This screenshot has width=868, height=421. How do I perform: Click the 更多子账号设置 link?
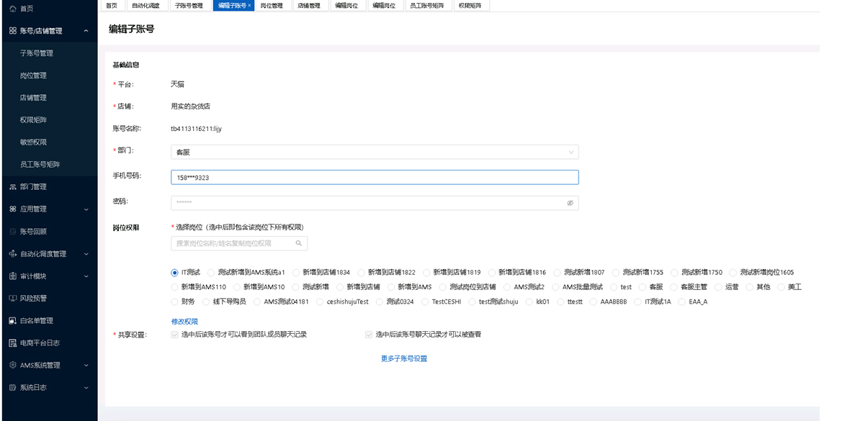pyautogui.click(x=403, y=358)
